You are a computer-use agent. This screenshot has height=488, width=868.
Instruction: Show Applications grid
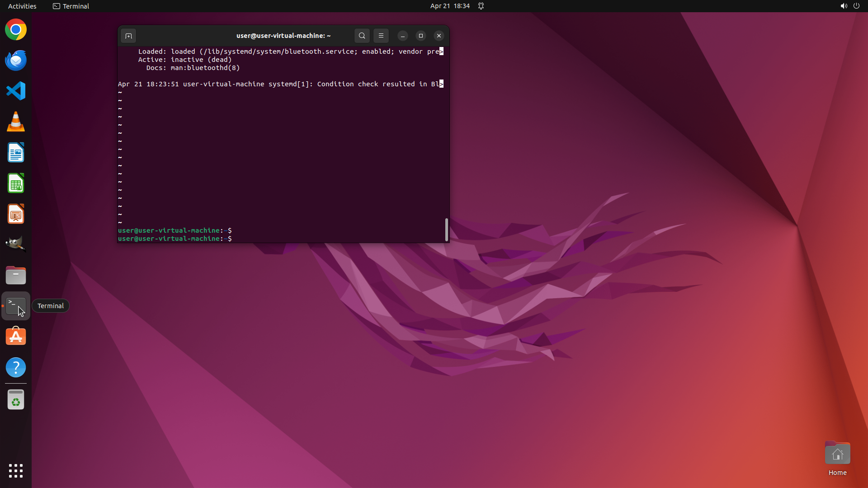[x=16, y=470]
